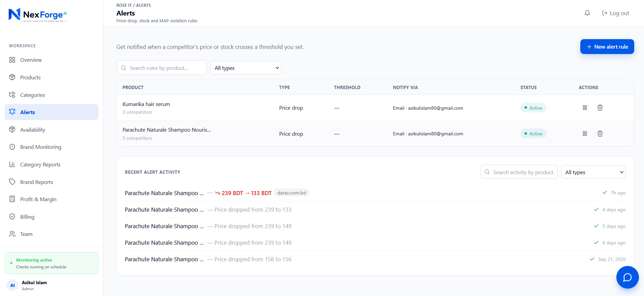Click the Asikul Islam user avatar
Viewport: 644px width, 296px height.
tap(12, 285)
